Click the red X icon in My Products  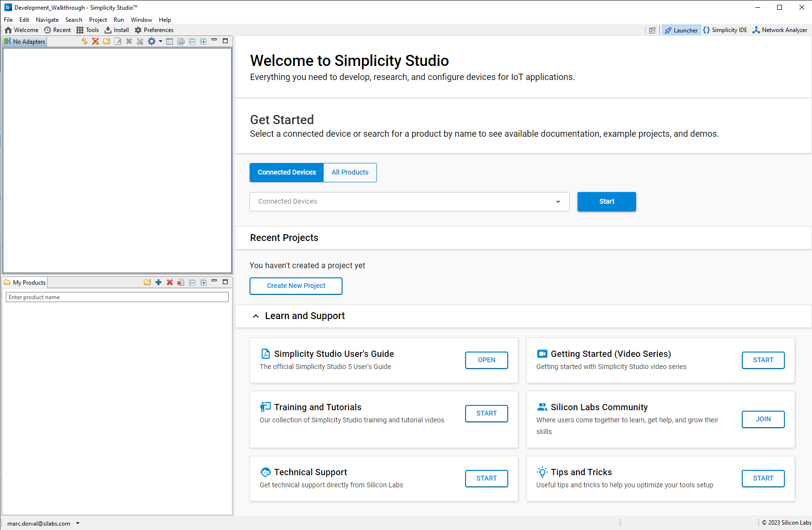(x=170, y=283)
